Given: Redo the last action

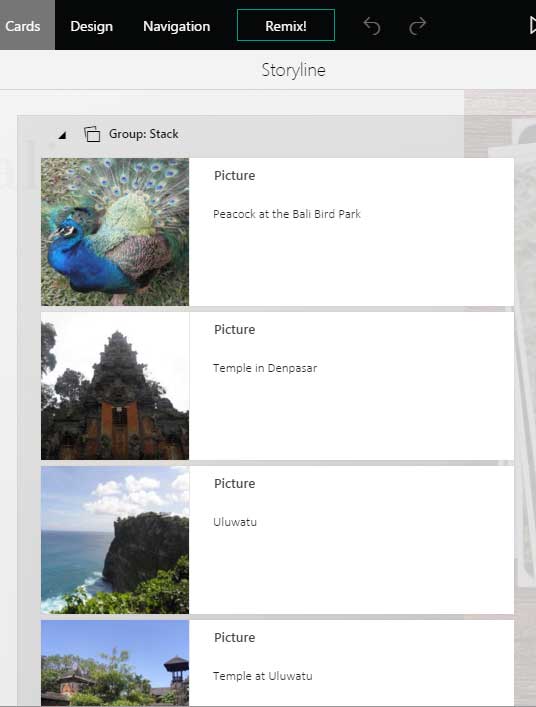Looking at the screenshot, I should pyautogui.click(x=417, y=26).
